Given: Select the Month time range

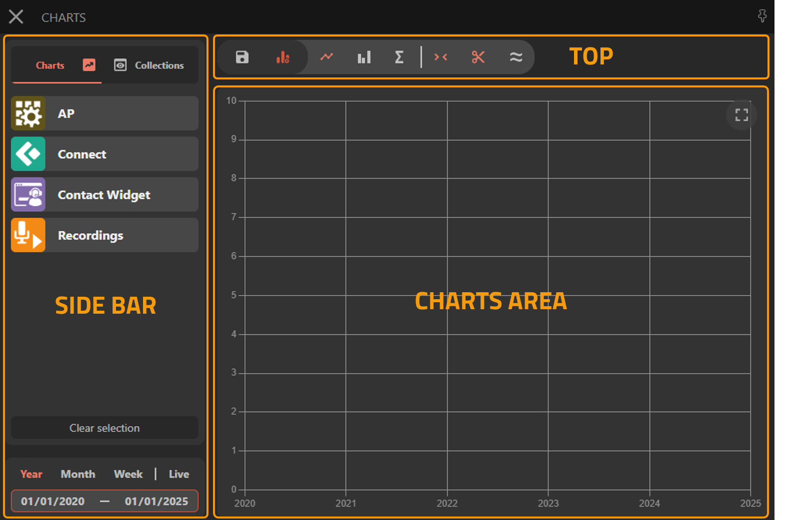Looking at the screenshot, I should [78, 474].
